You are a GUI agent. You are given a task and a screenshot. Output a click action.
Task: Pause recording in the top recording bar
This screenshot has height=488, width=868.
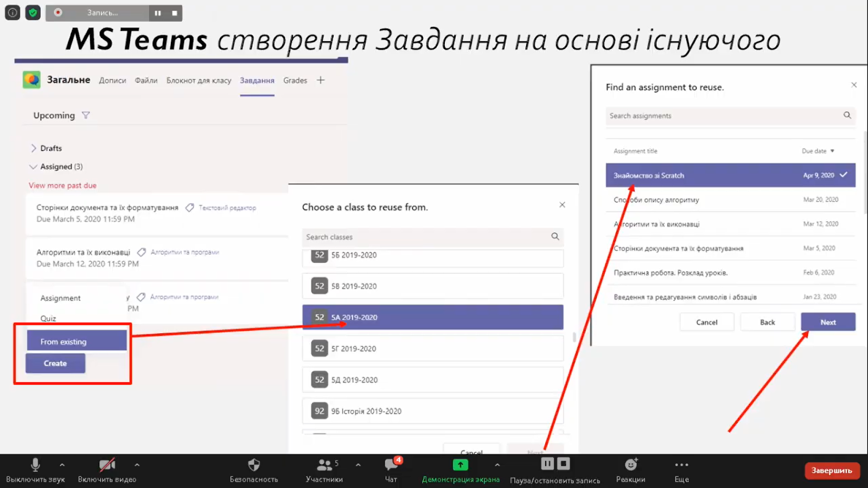(x=157, y=13)
